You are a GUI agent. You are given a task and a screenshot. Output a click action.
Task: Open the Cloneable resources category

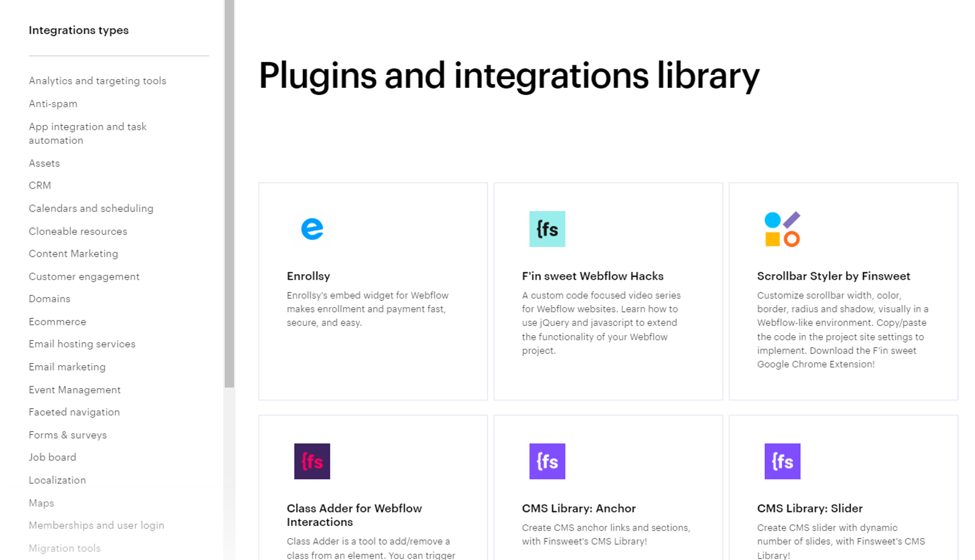click(78, 232)
